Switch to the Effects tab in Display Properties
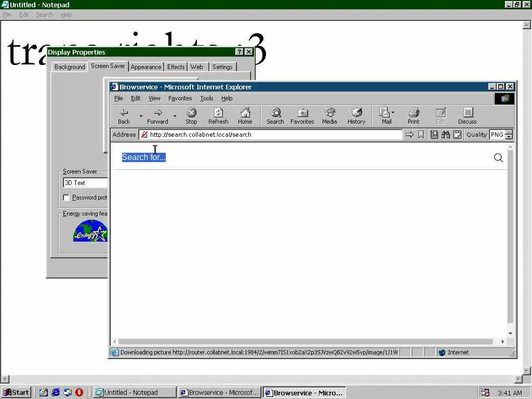Screen dimensions: 532x399 tap(176, 67)
